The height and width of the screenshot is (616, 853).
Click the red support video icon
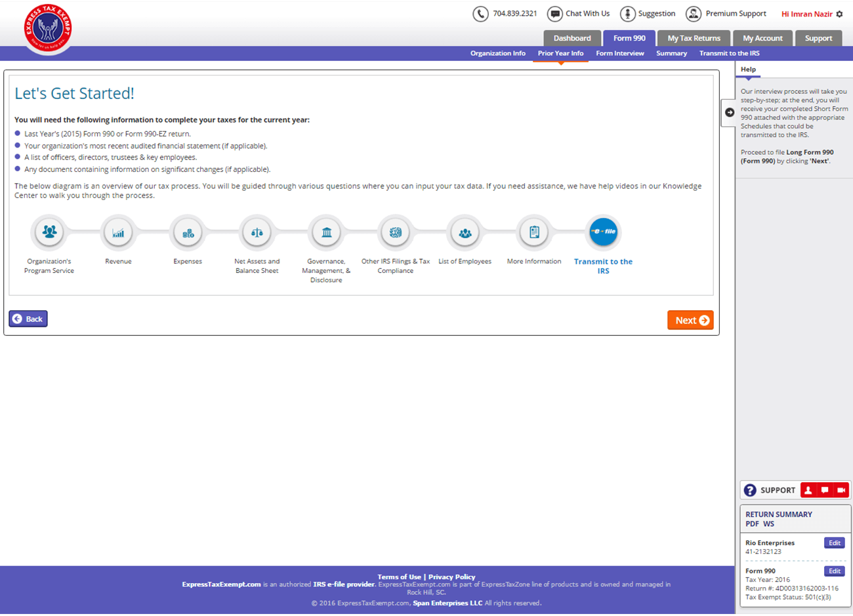tap(841, 490)
